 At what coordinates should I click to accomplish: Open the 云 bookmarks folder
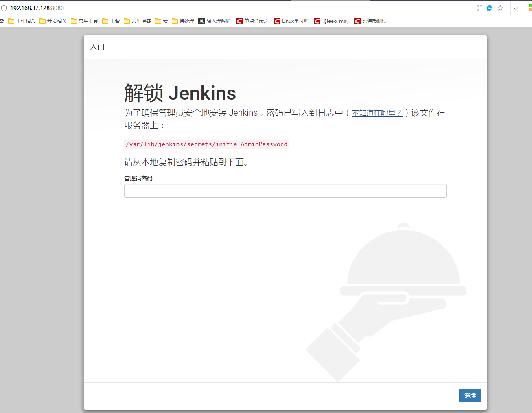pyautogui.click(x=162, y=21)
